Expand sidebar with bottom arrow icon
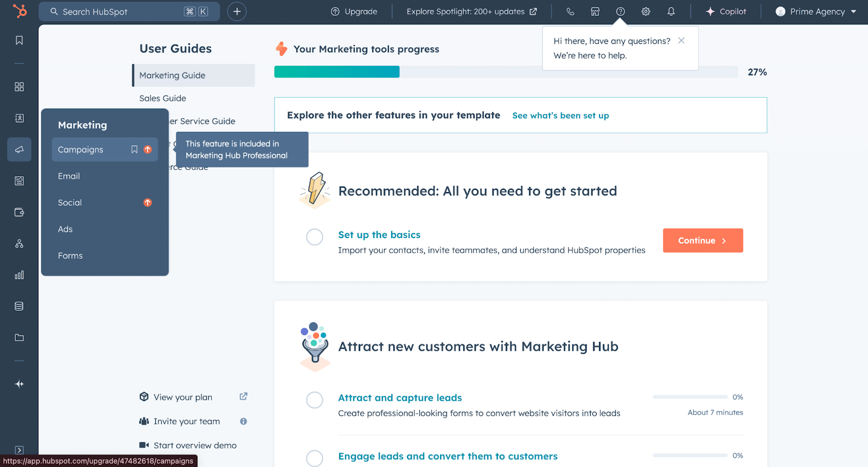868x467 pixels. click(x=19, y=450)
